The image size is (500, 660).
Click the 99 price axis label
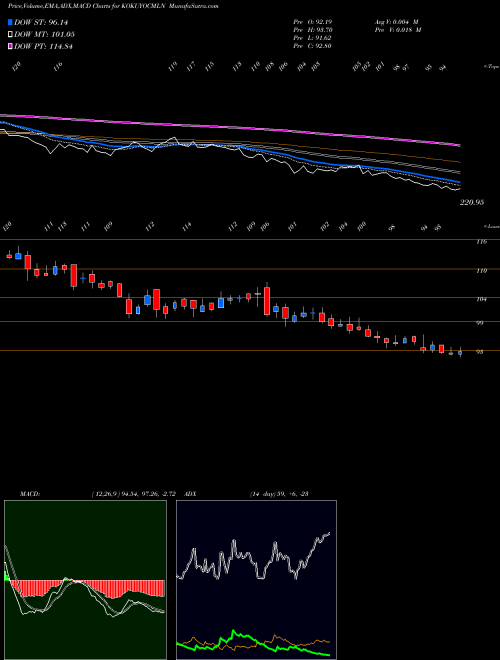click(479, 323)
